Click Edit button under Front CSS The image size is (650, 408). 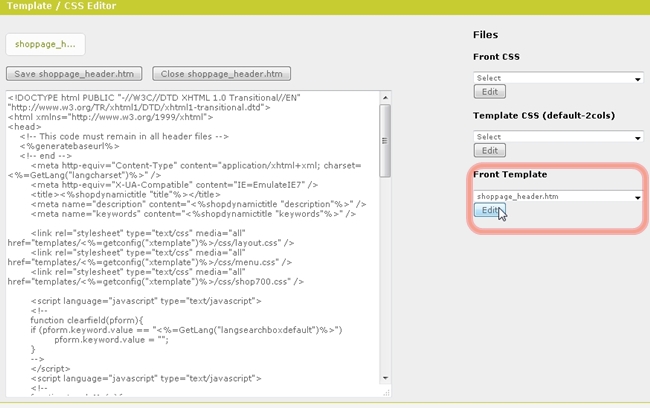point(490,92)
